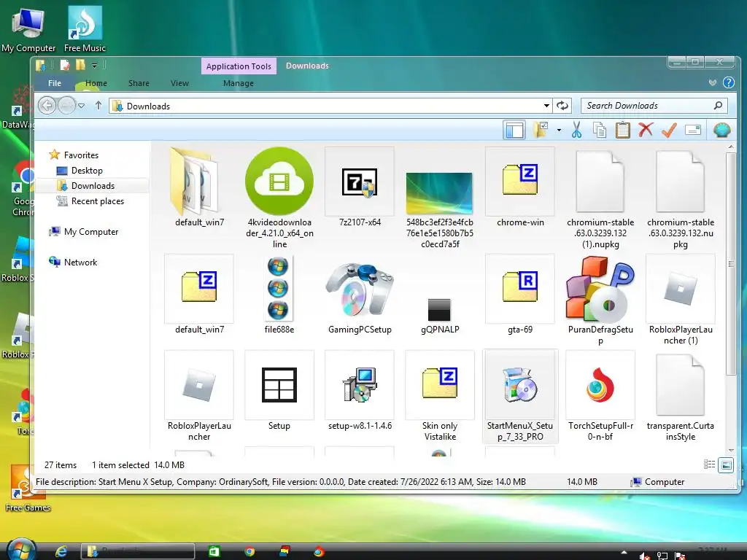The height and width of the screenshot is (560, 747).
Task: Select the gta-69 archive
Action: [519, 295]
